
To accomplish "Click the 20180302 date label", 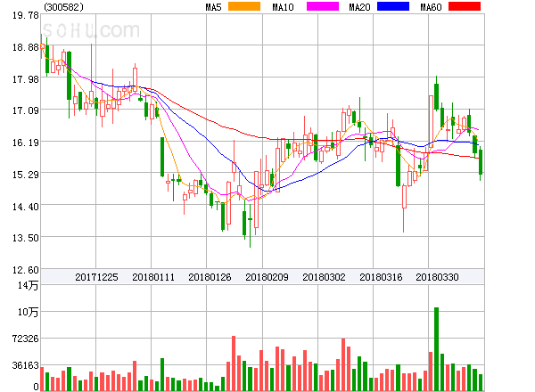I will point(324,277).
